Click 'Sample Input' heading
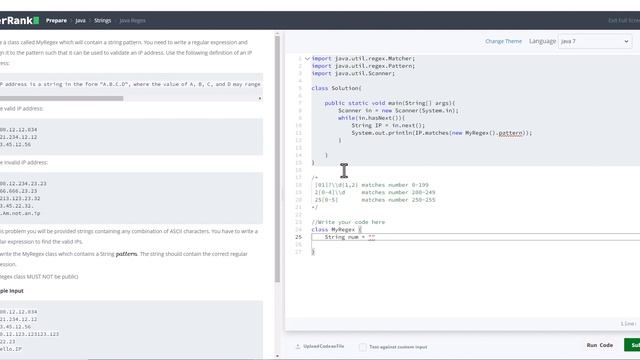This screenshot has width=640, height=360. click(x=11, y=291)
